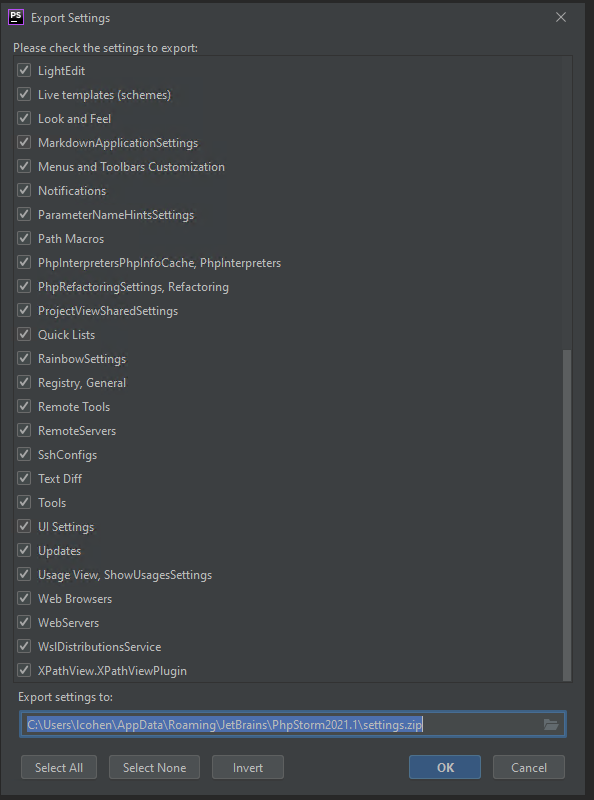Screen dimensions: 594x800
Task: Click the Select None button
Action: [154, 767]
